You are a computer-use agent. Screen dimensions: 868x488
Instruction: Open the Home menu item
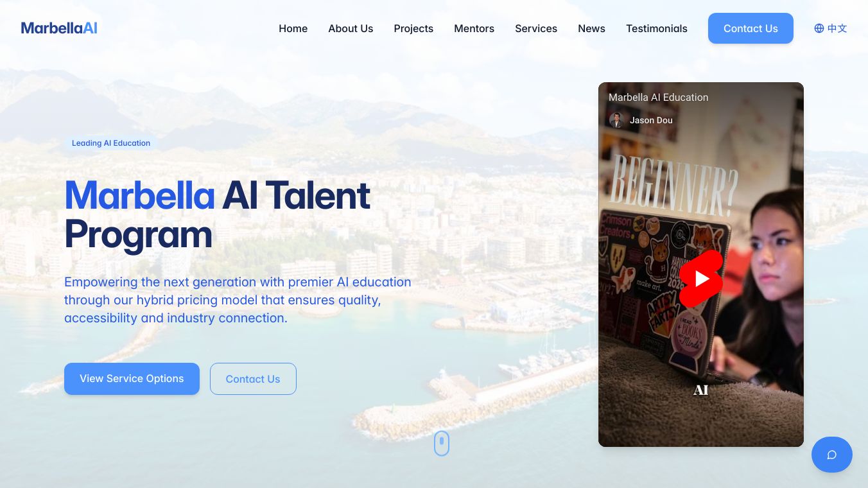[x=293, y=28]
